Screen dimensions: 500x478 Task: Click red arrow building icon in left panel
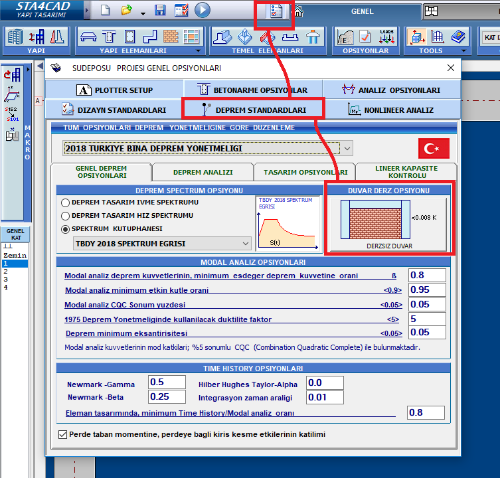pyautogui.click(x=12, y=75)
